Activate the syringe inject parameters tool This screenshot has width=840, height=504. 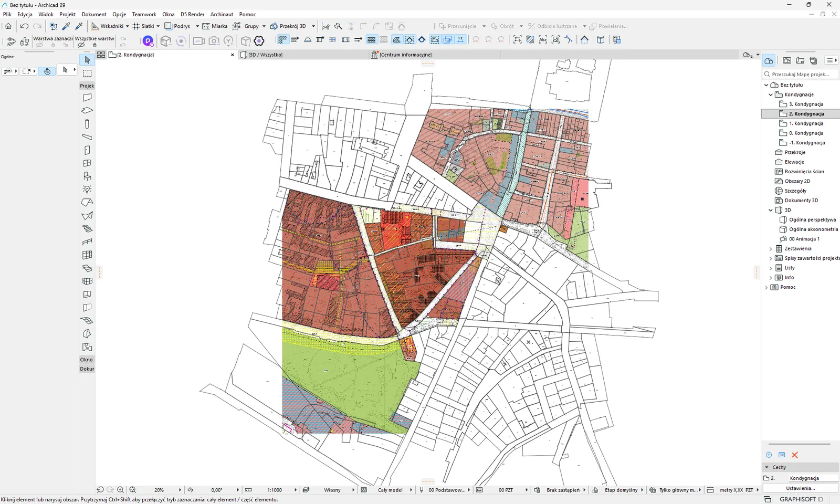(x=79, y=26)
